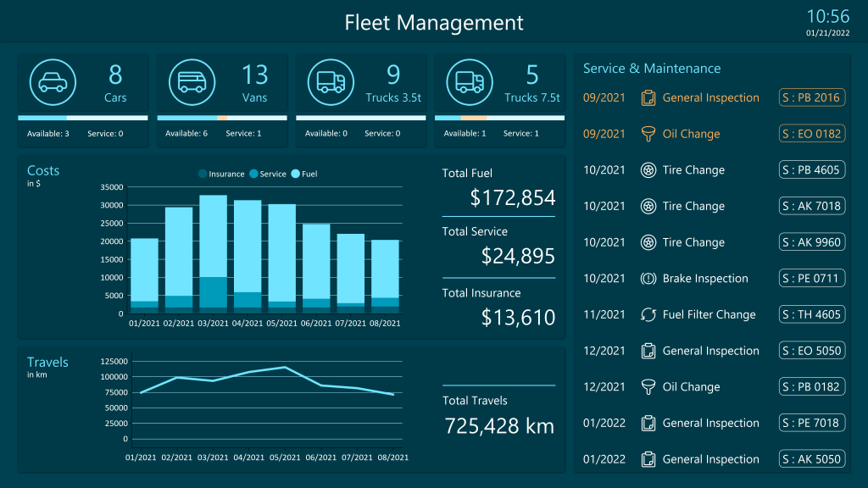This screenshot has width=868, height=488.
Task: Click the 10:56 clock in the header
Action: point(827,17)
